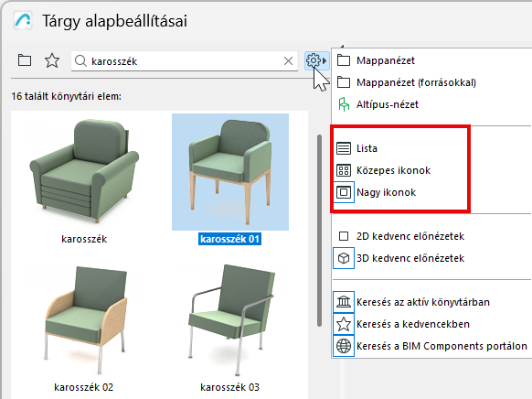Click the 16 talált könyvtári elem text

click(x=66, y=96)
